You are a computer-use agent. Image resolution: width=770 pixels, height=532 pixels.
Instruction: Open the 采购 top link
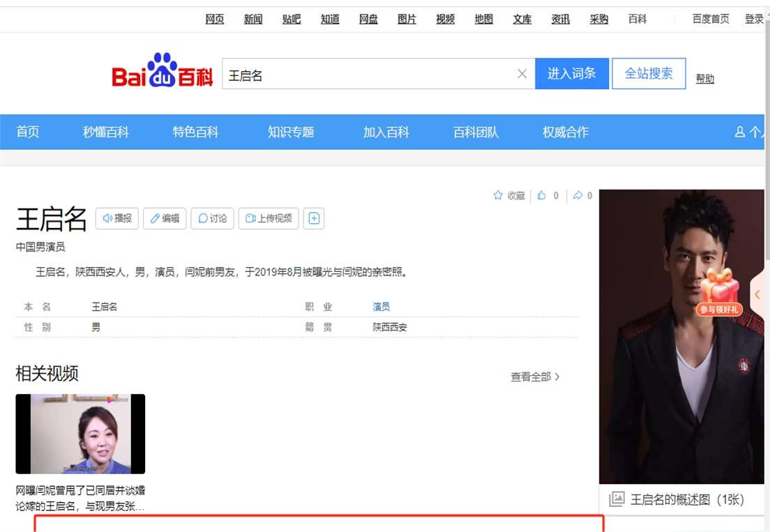tap(599, 19)
